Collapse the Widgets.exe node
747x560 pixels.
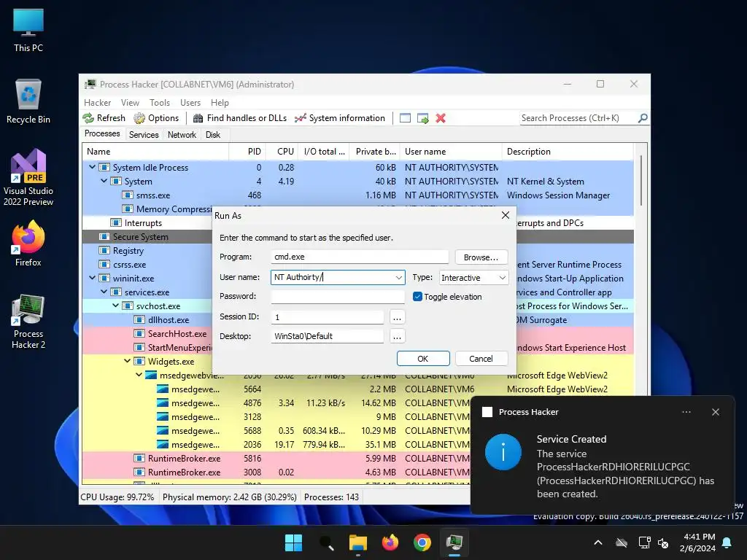point(127,361)
